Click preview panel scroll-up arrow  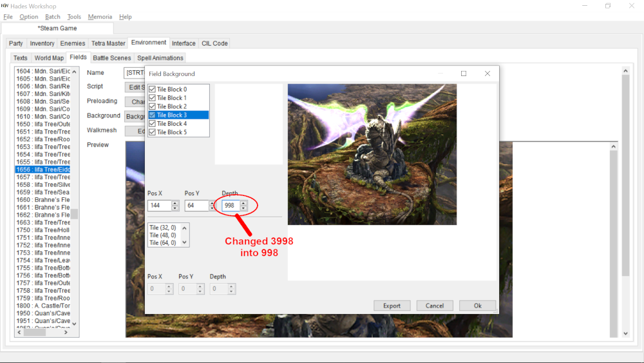click(x=613, y=147)
